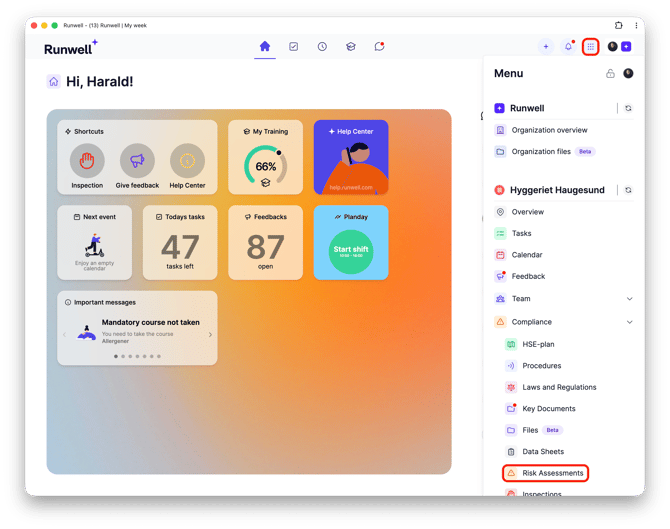Open the Next event card
Image resolution: width=670 pixels, height=529 pixels.
94,243
